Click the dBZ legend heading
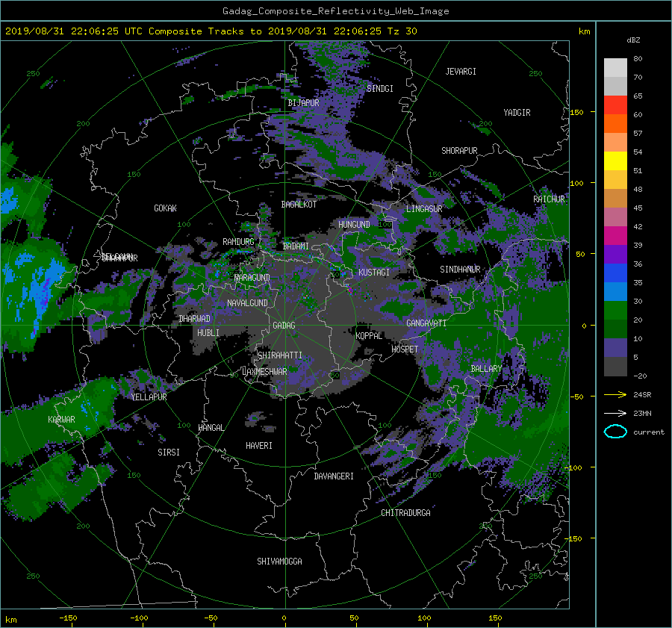Viewport: 672px width, 628px height. tap(633, 40)
